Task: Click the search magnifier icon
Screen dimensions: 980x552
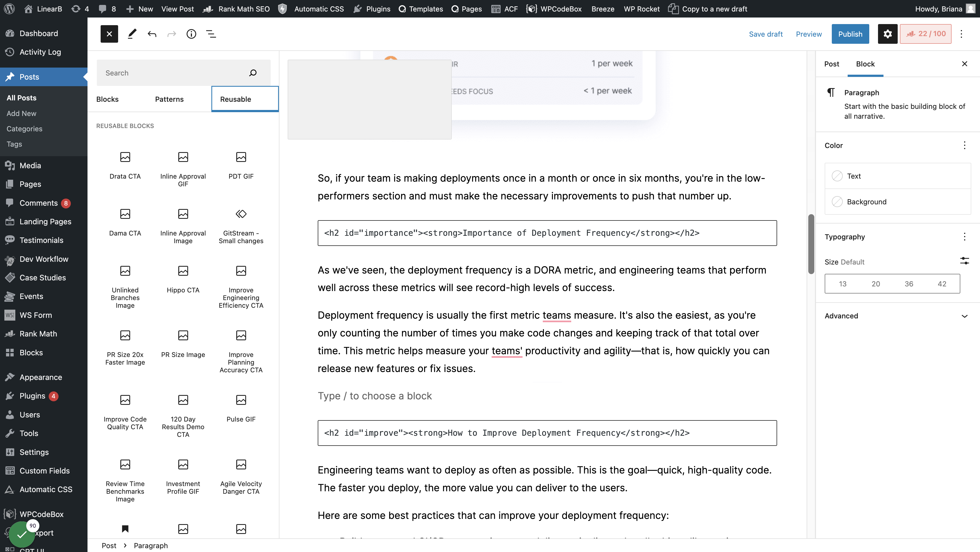Action: 253,73
